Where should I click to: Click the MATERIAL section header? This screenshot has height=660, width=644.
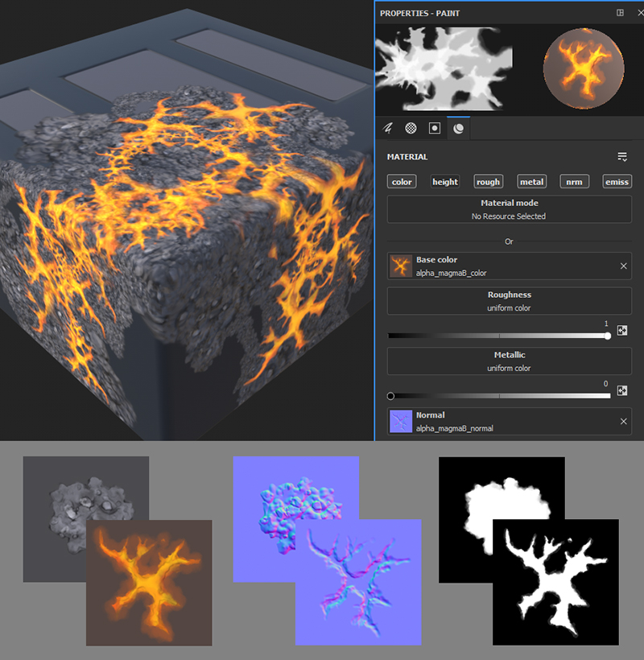(x=407, y=157)
